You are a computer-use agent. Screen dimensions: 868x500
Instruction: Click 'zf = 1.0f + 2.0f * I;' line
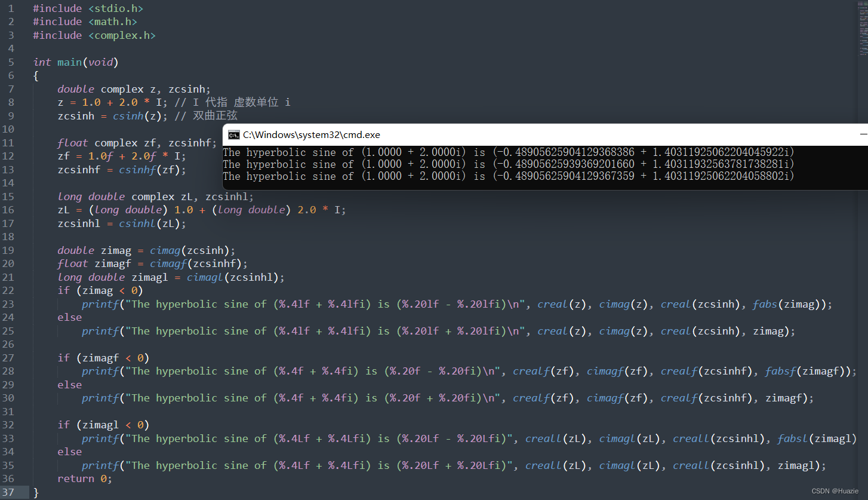pyautogui.click(x=122, y=156)
